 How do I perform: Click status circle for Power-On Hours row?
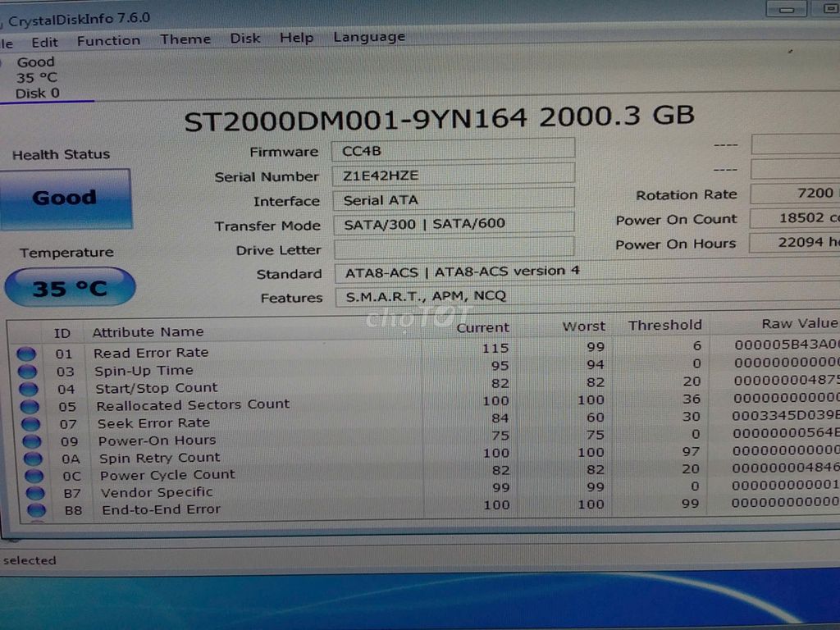(x=32, y=442)
